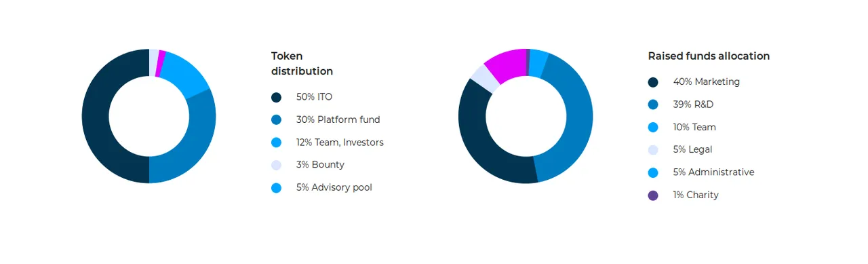The width and height of the screenshot is (868, 264).
Task: Click the 1% Charity legend text
Action: pos(696,195)
